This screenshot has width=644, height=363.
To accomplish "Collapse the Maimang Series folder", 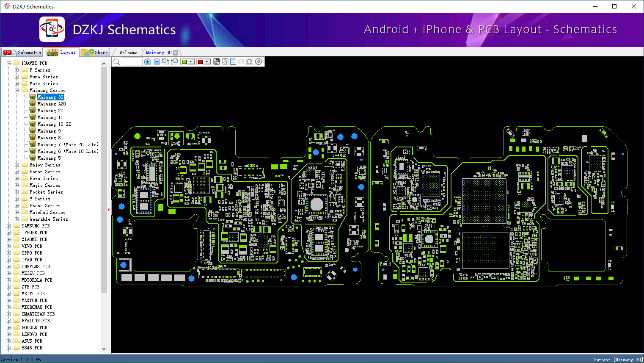I will tap(17, 90).
